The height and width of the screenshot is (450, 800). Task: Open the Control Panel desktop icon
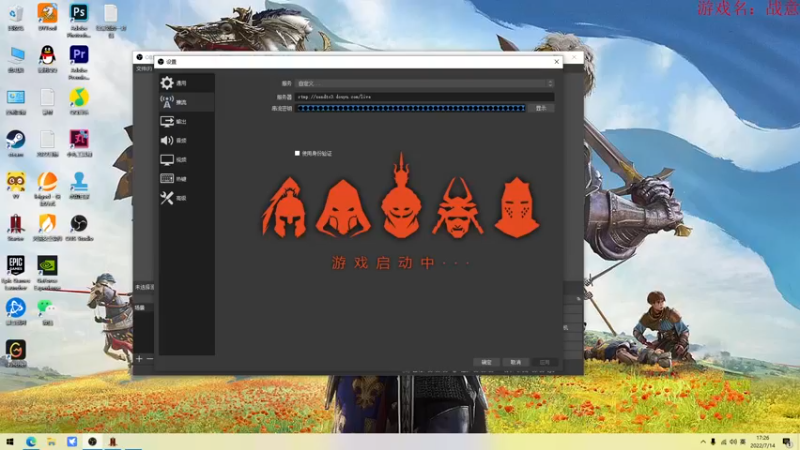click(16, 101)
